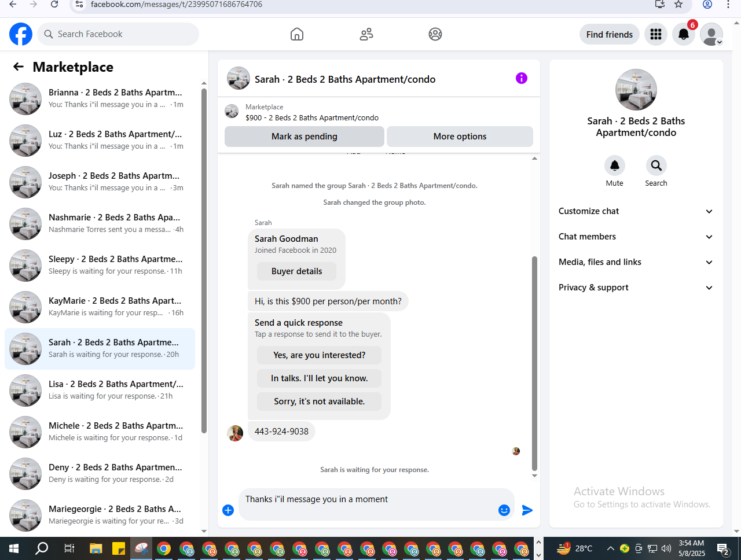Click the Mark as pending button
Viewport: 741px width, 560px height.
tap(305, 137)
